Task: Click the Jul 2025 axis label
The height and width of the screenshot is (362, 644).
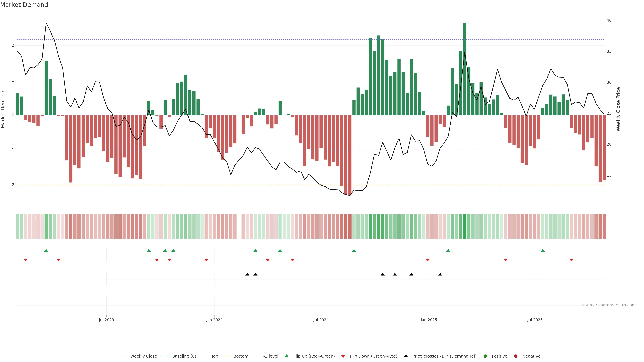Action: (535, 320)
